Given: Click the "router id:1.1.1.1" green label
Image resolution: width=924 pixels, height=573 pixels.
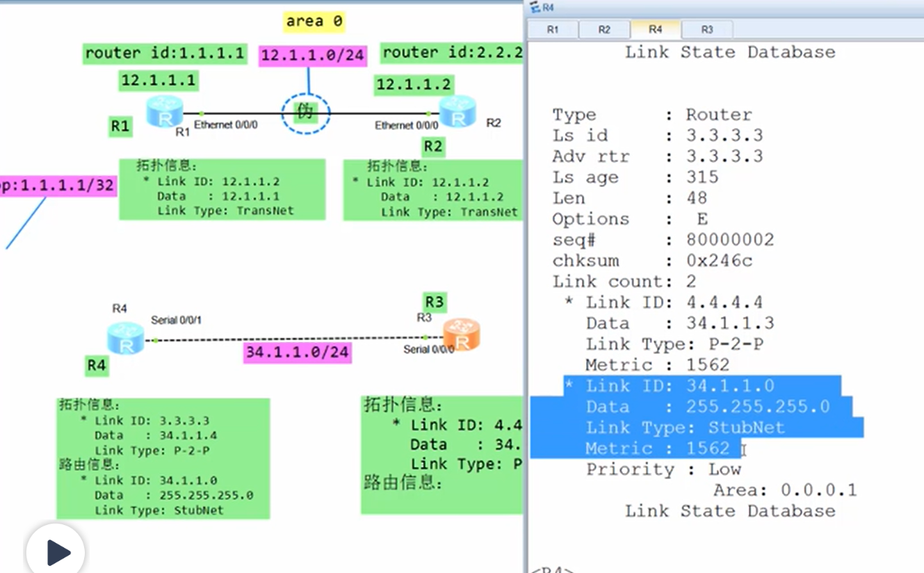Looking at the screenshot, I should (165, 52).
